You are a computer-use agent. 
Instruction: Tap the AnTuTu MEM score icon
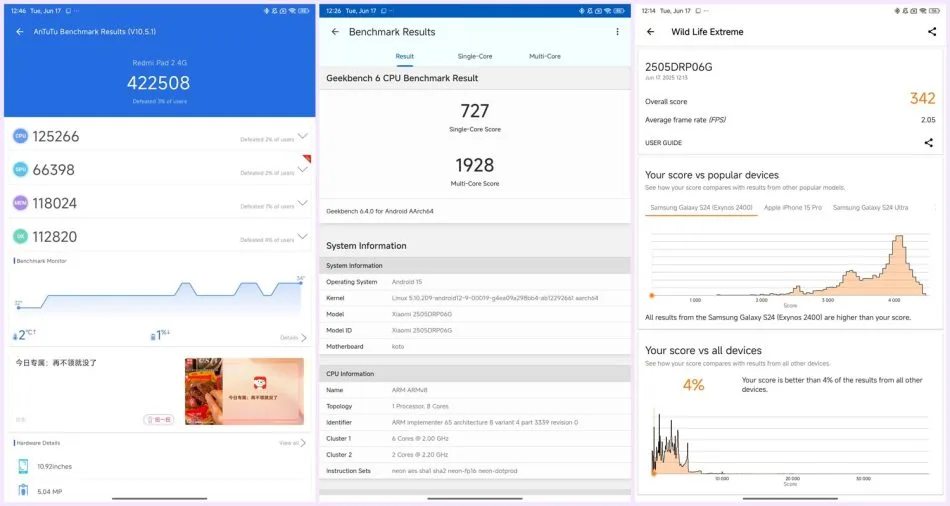(x=21, y=203)
